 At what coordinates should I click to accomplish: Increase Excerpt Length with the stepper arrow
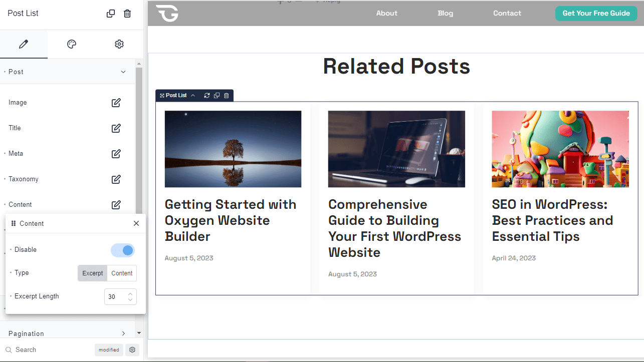click(130, 294)
